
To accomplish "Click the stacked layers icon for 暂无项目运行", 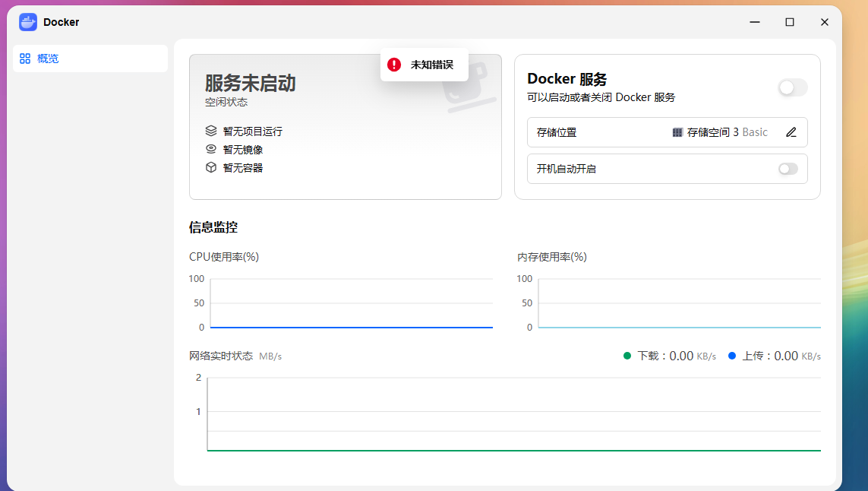I will coord(211,131).
